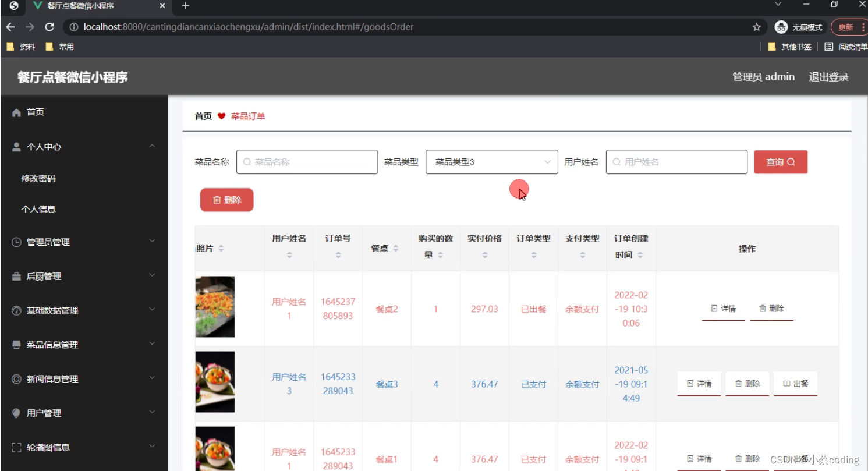Sort the table by 订单类型 column
The height and width of the screenshot is (471, 868).
click(534, 255)
